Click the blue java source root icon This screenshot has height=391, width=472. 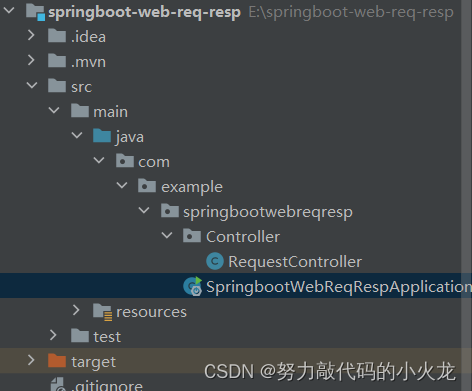(x=102, y=136)
